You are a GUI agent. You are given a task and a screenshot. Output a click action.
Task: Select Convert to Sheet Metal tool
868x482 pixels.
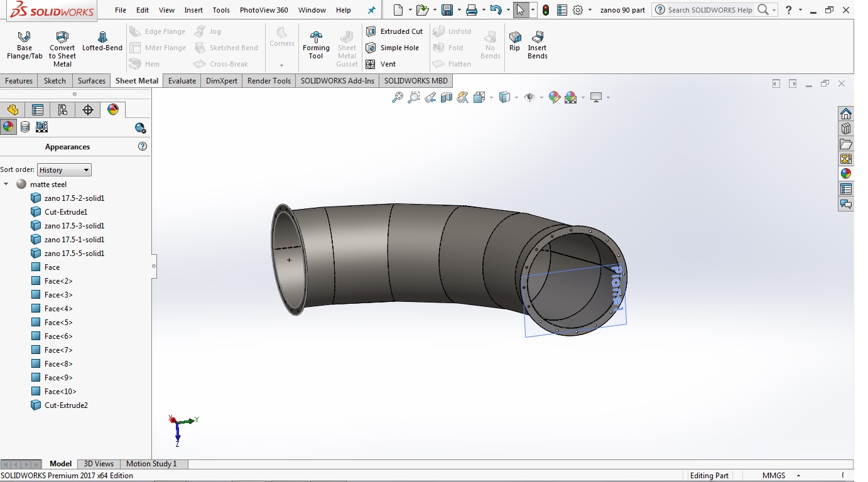tap(62, 49)
